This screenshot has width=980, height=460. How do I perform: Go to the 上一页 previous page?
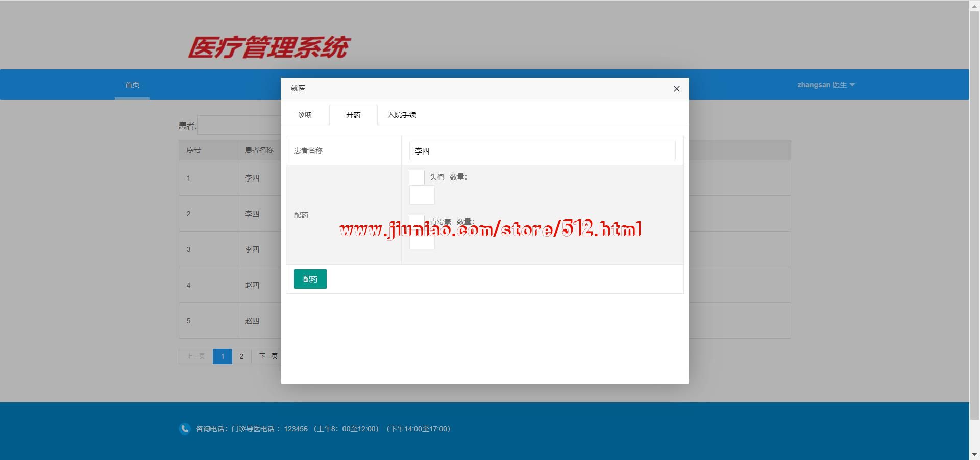[x=196, y=356]
